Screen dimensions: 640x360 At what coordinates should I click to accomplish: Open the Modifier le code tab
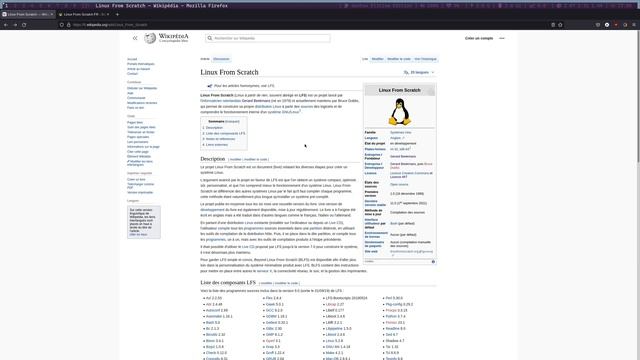[399, 59]
